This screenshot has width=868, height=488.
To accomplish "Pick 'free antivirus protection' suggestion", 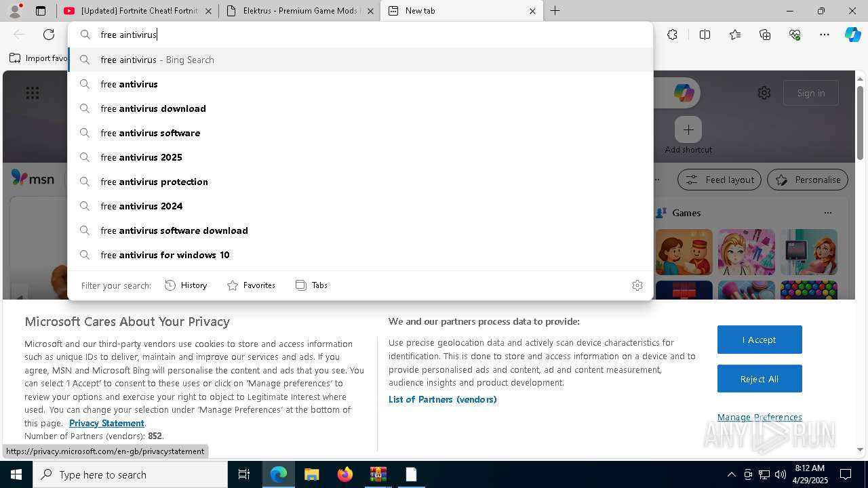I will pos(360,182).
